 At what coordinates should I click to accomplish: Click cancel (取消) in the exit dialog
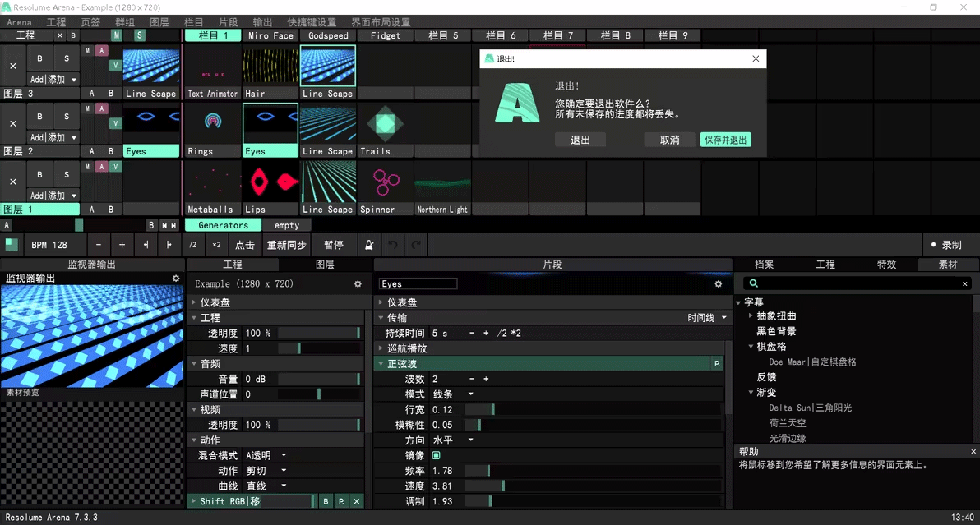click(x=669, y=140)
